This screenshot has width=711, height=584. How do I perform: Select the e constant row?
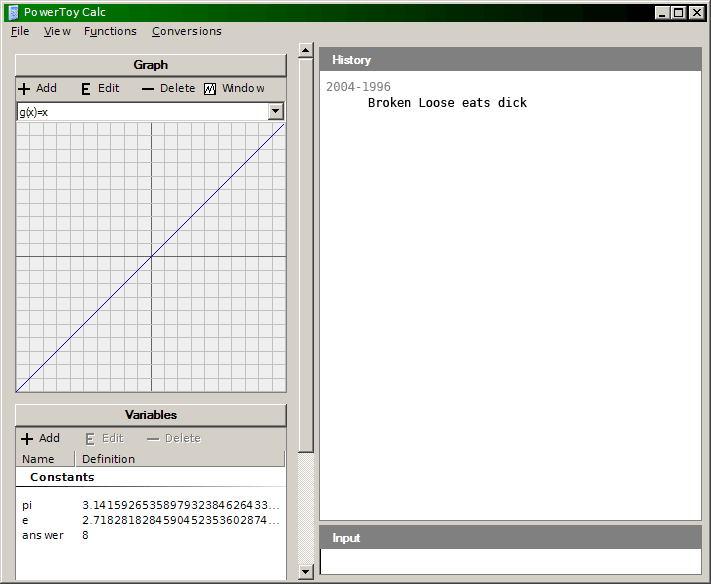pos(151,520)
